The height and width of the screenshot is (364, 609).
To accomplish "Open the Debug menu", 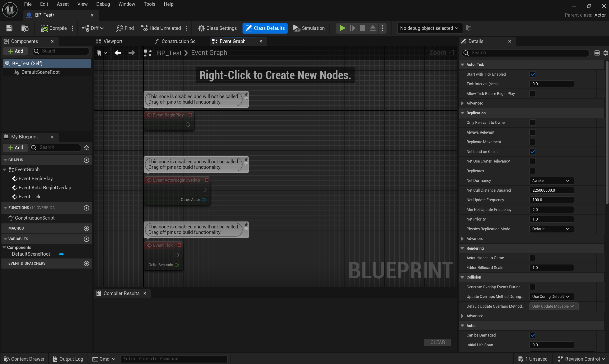I will [103, 4].
